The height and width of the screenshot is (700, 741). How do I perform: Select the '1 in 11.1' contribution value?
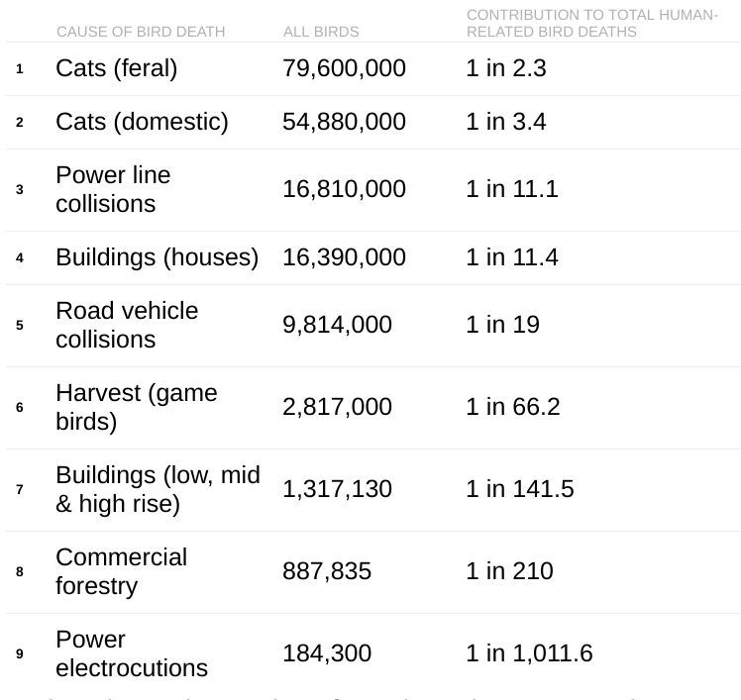coord(512,189)
